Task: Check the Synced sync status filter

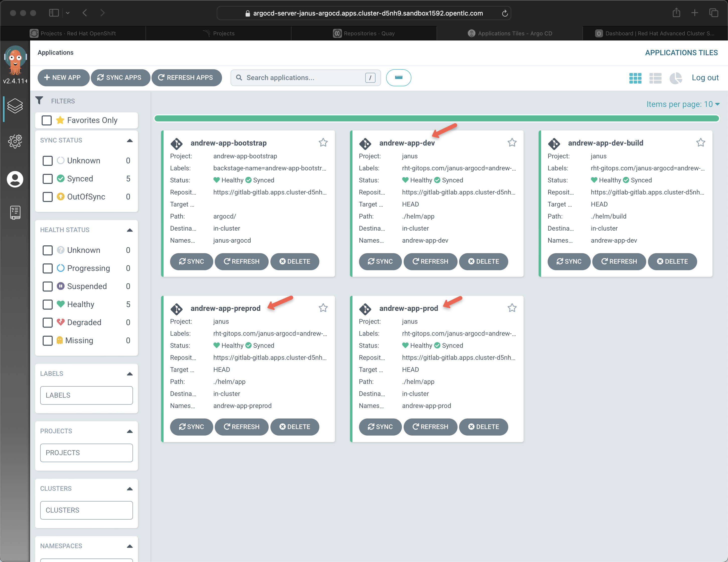Action: 48,179
